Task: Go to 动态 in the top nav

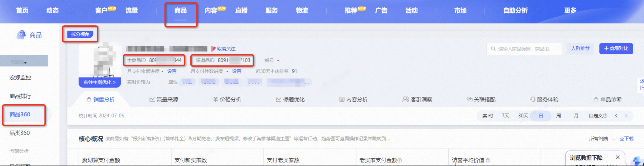Action: point(53,10)
